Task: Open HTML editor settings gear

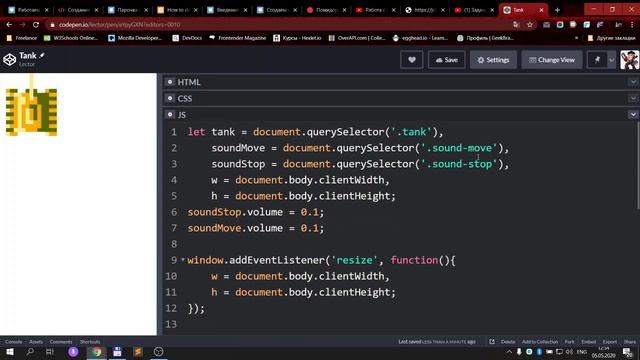Action: tap(170, 82)
